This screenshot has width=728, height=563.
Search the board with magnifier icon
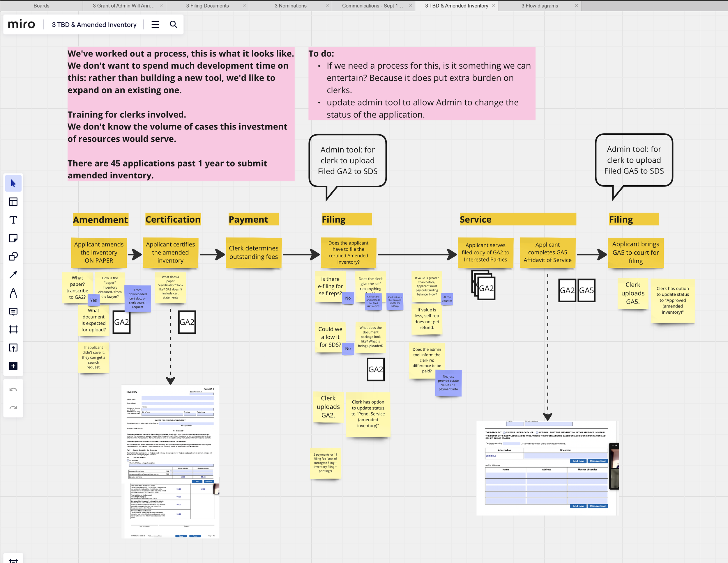click(173, 25)
